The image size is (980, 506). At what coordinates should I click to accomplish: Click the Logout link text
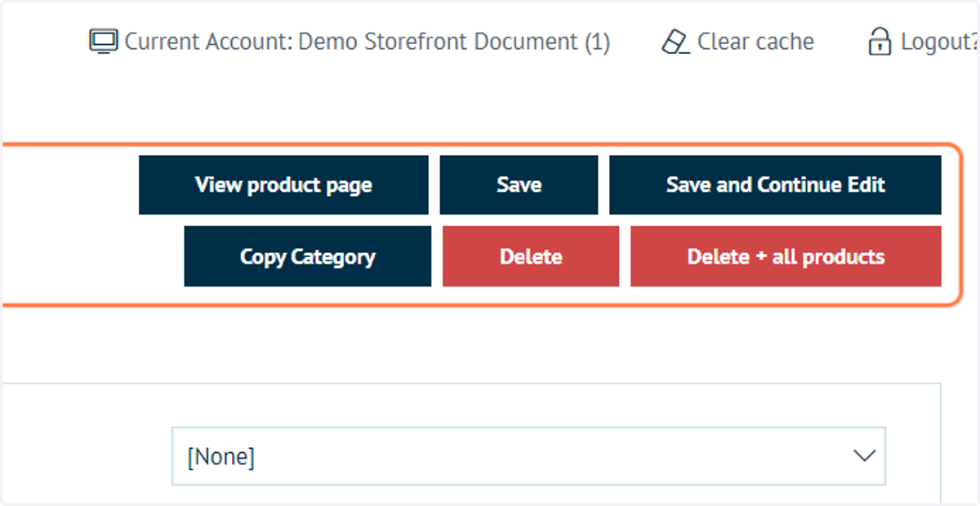pyautogui.click(x=939, y=42)
